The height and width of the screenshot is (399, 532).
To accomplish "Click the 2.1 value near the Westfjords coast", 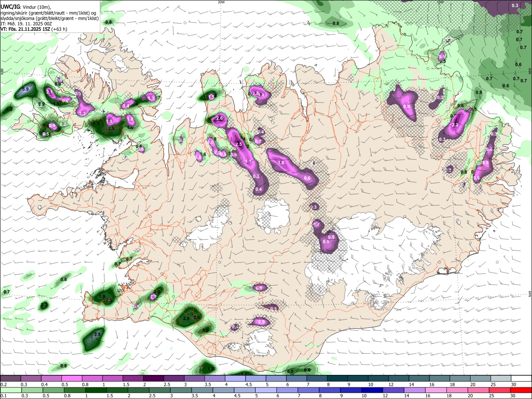I will (x=49, y=91).
